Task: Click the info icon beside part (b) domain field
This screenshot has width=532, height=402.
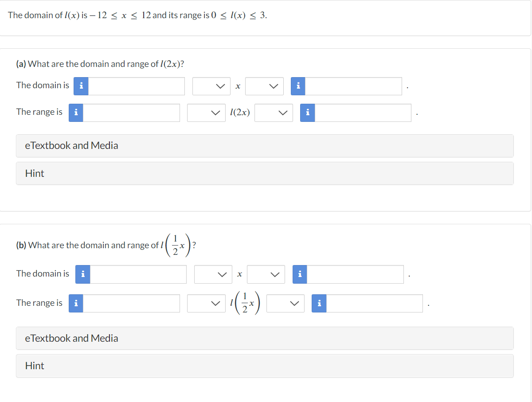Action: [x=82, y=274]
